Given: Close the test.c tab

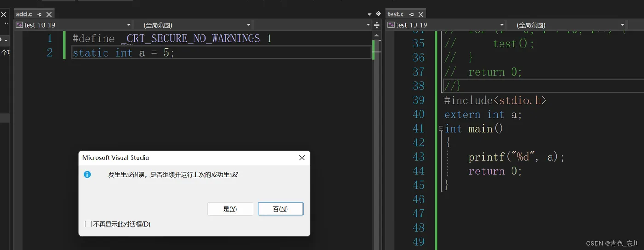Looking at the screenshot, I should (420, 15).
